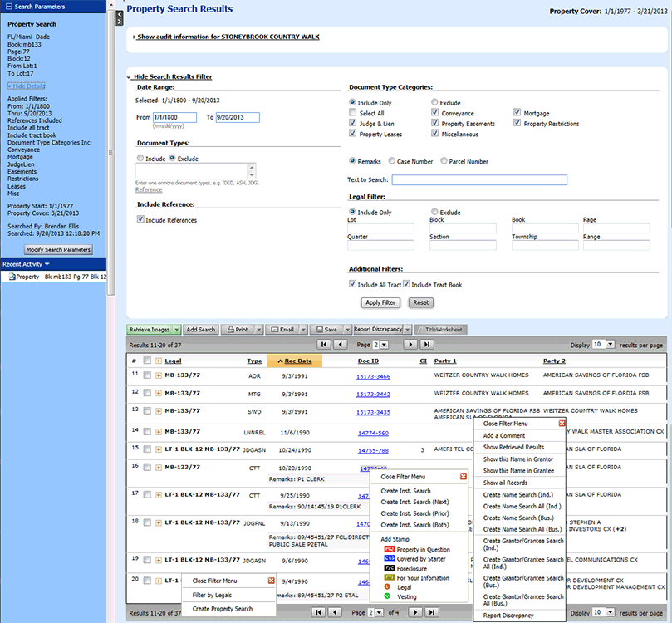
Task: Collapse the left panel with arrow
Action: click(119, 15)
